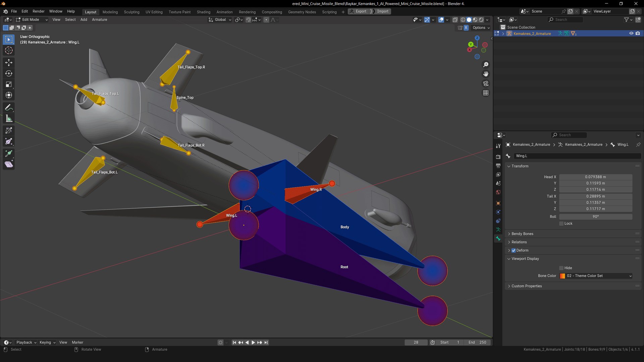Open Armature data properties tab

(498, 230)
